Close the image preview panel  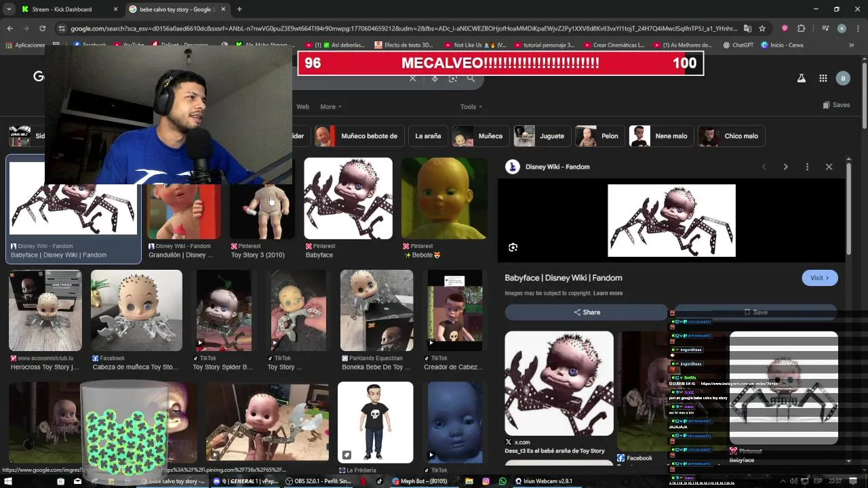829,167
